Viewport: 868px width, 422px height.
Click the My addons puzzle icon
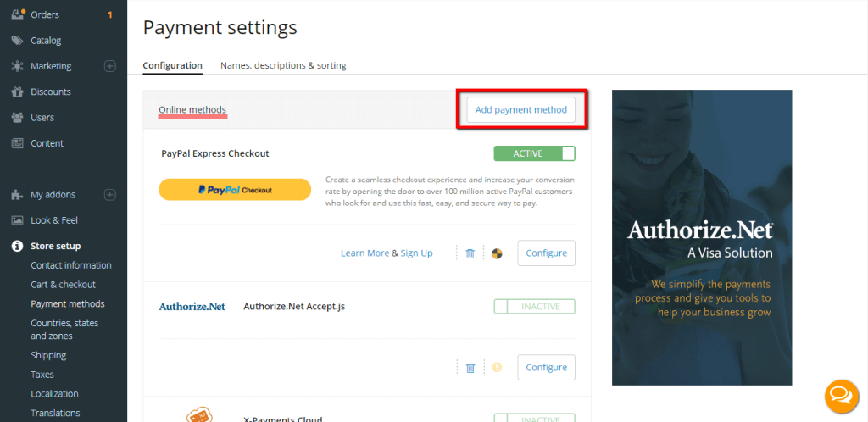coord(18,195)
